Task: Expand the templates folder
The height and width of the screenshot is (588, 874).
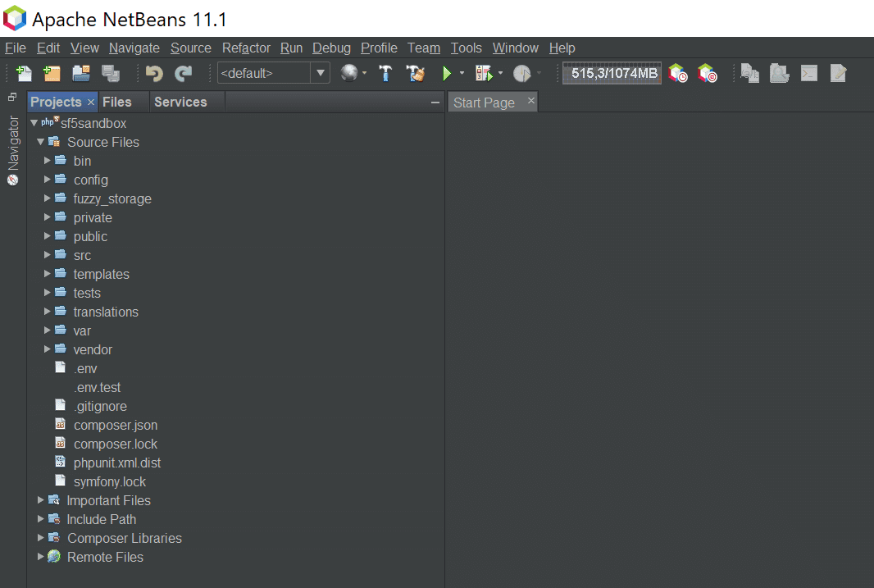Action: [48, 274]
